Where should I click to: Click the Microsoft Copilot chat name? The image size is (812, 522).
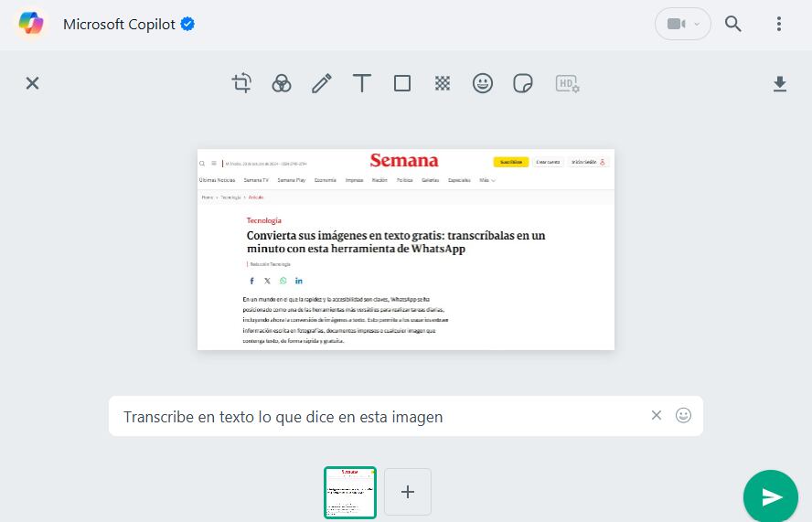tap(119, 25)
